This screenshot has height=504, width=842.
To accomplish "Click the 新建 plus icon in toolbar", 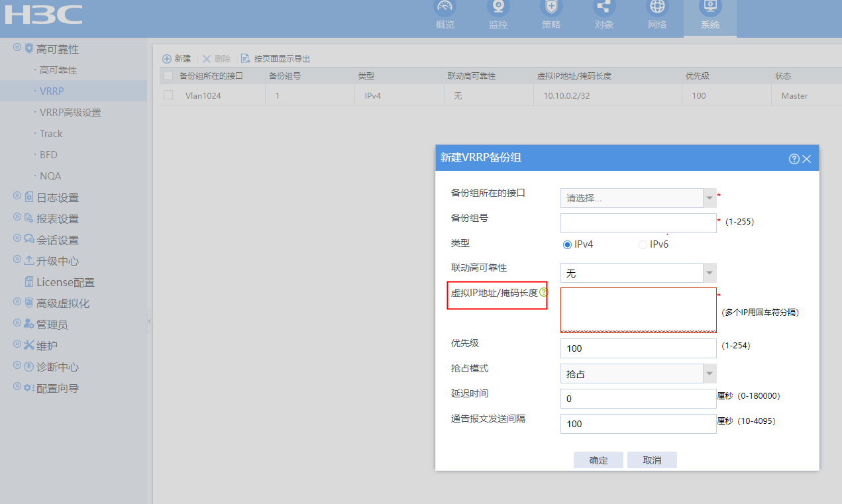I will [x=167, y=59].
